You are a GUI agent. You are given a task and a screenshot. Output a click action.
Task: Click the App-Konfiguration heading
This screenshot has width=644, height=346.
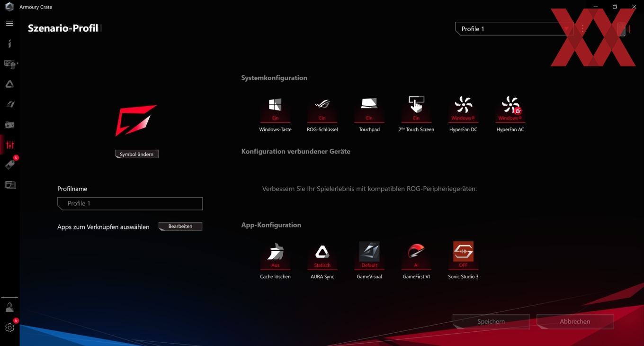click(x=271, y=225)
